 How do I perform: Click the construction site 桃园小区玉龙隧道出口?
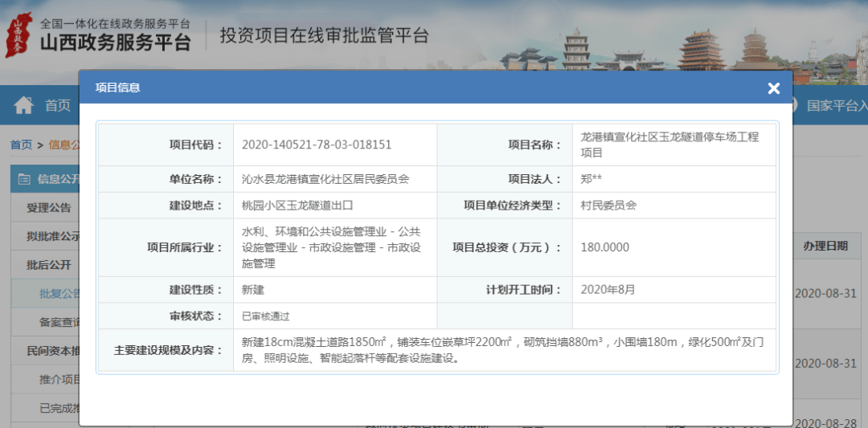coord(297,205)
